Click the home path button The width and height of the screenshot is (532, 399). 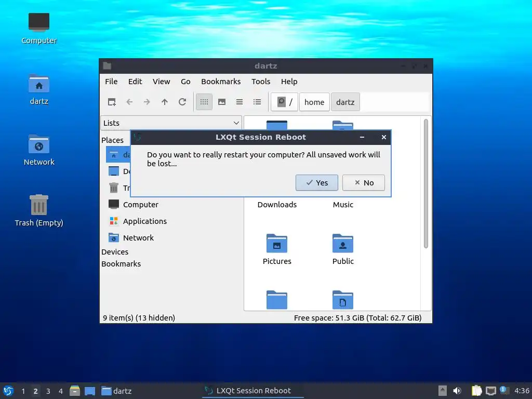(314, 102)
